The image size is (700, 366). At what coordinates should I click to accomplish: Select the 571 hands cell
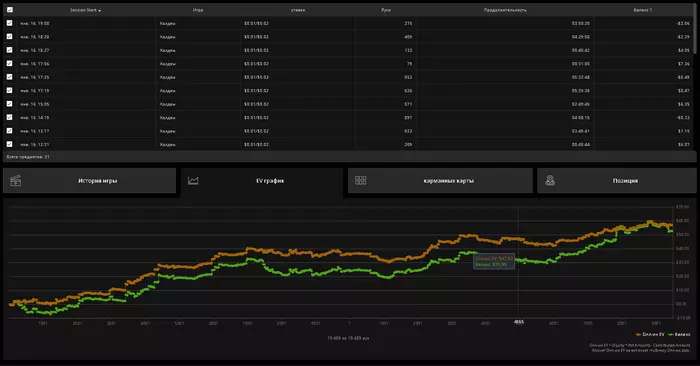click(x=408, y=104)
